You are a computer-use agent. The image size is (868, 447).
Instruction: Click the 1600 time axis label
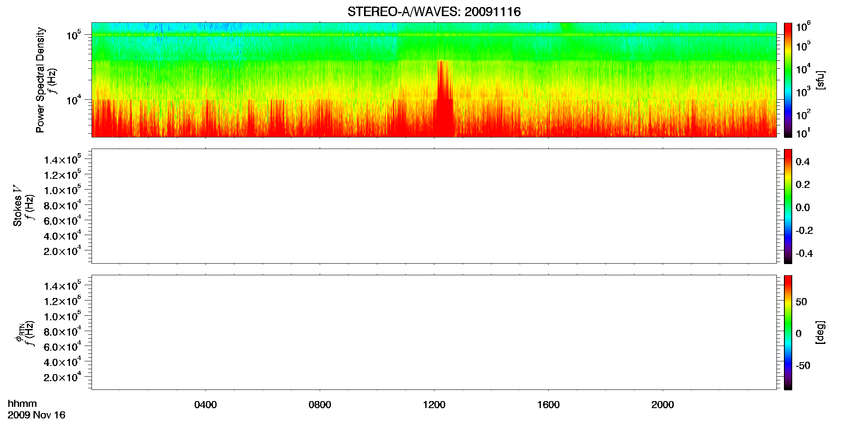pos(548,405)
